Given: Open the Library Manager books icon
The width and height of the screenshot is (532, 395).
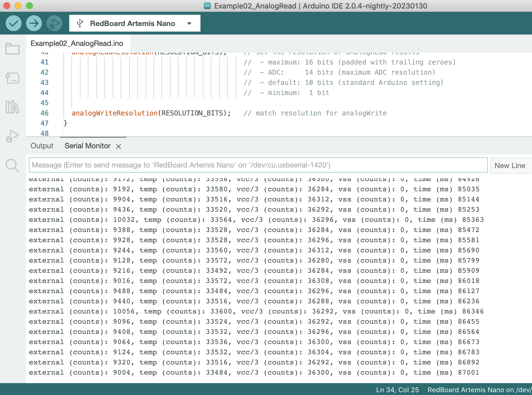Looking at the screenshot, I should coord(12,107).
